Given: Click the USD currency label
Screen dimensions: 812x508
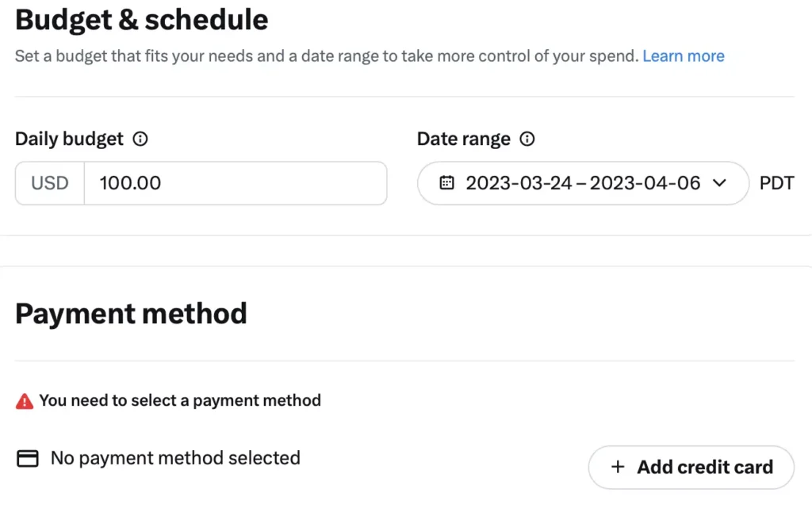Looking at the screenshot, I should click(x=48, y=183).
